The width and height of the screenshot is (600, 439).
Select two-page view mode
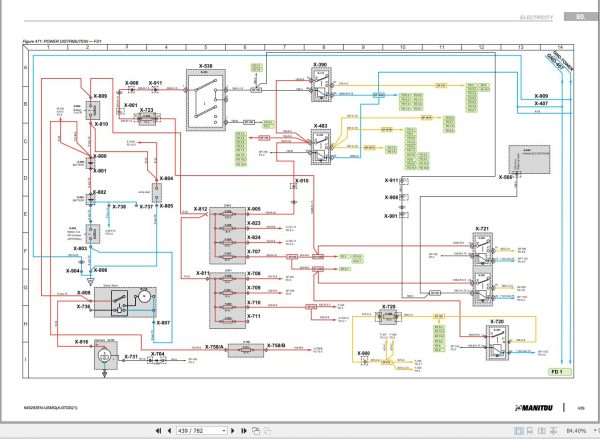click(542, 431)
